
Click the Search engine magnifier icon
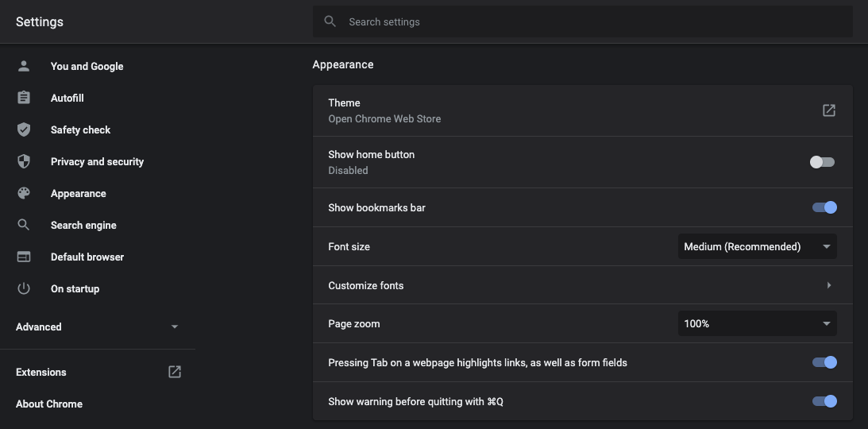click(x=24, y=225)
